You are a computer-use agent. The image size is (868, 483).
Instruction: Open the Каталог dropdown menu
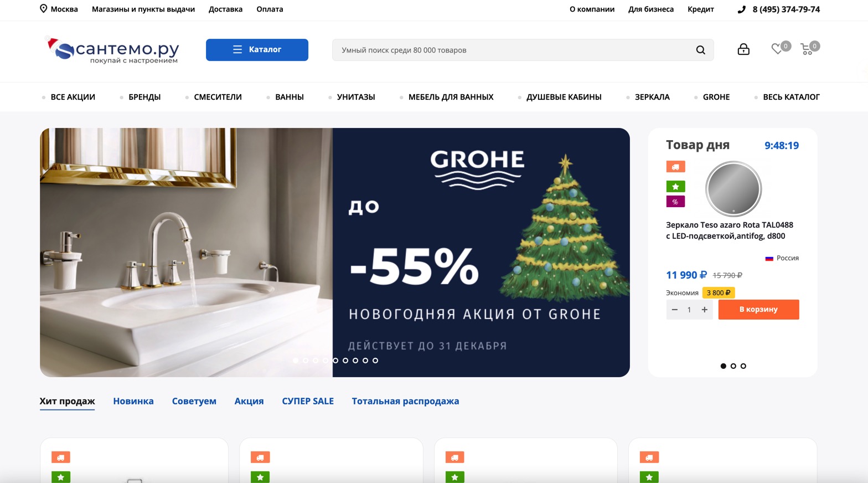pyautogui.click(x=257, y=50)
